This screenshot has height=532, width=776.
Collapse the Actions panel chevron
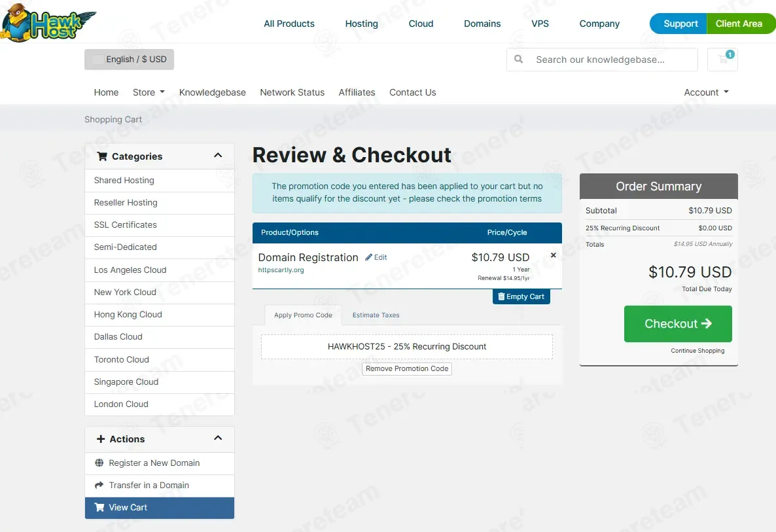click(x=218, y=438)
